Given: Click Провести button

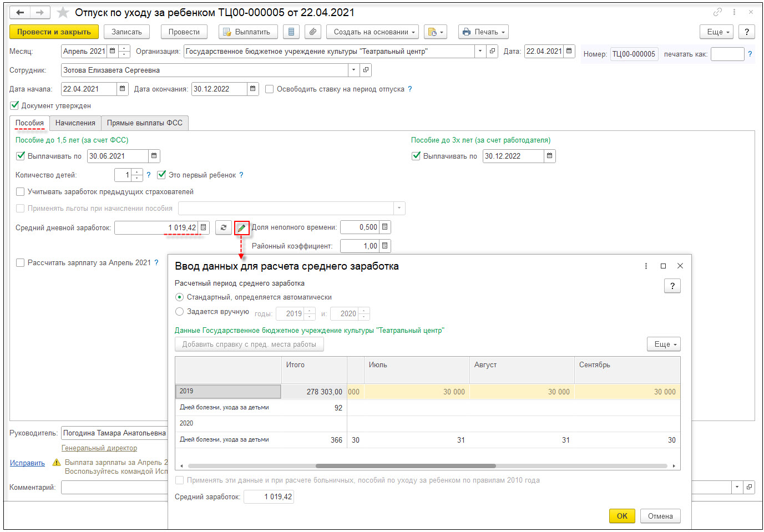Looking at the screenshot, I should click(x=184, y=32).
